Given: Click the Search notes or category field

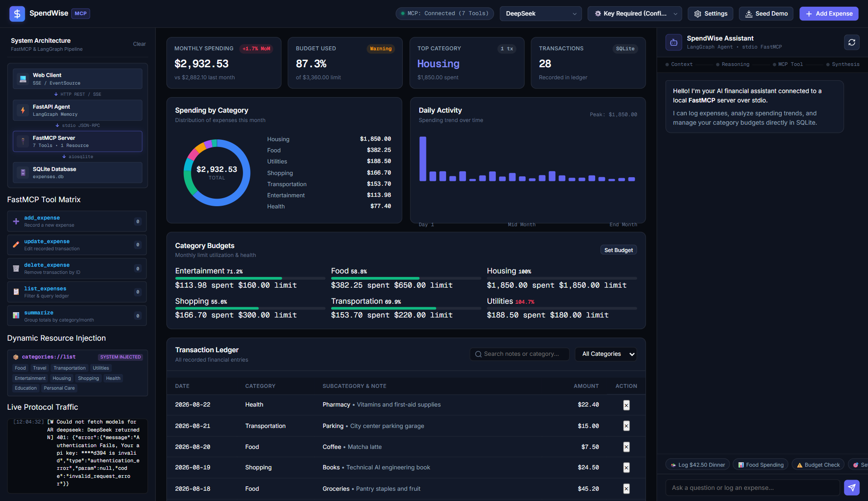Looking at the screenshot, I should click(x=519, y=354).
